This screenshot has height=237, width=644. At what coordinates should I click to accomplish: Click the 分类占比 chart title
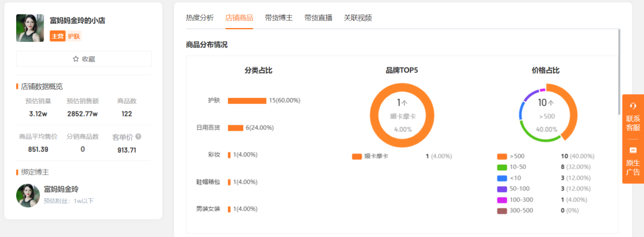pos(258,71)
